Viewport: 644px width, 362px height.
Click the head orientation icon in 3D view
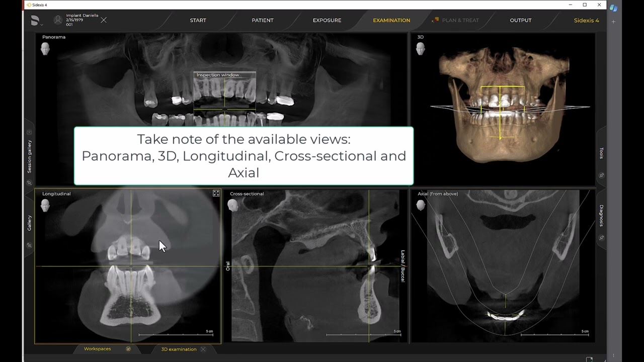pos(421,49)
